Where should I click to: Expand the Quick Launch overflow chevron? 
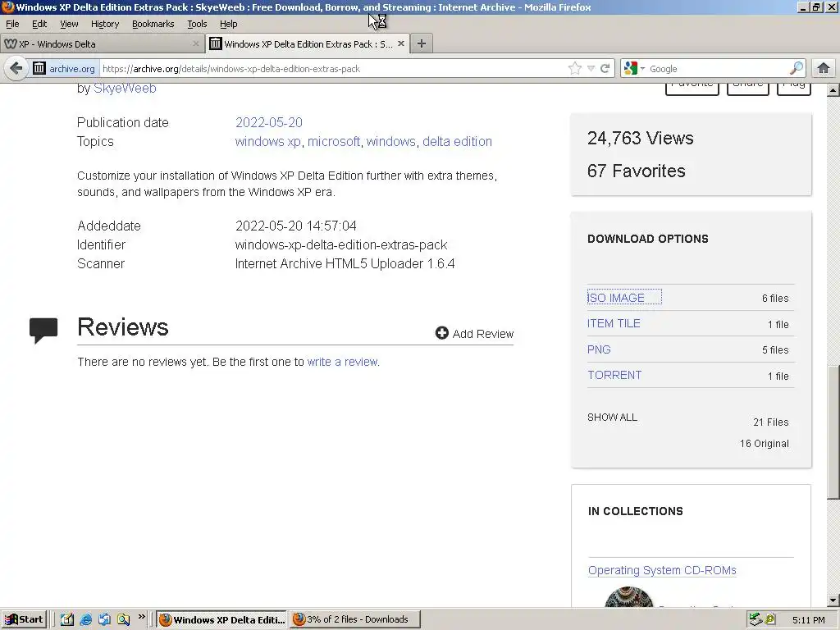coord(141,617)
